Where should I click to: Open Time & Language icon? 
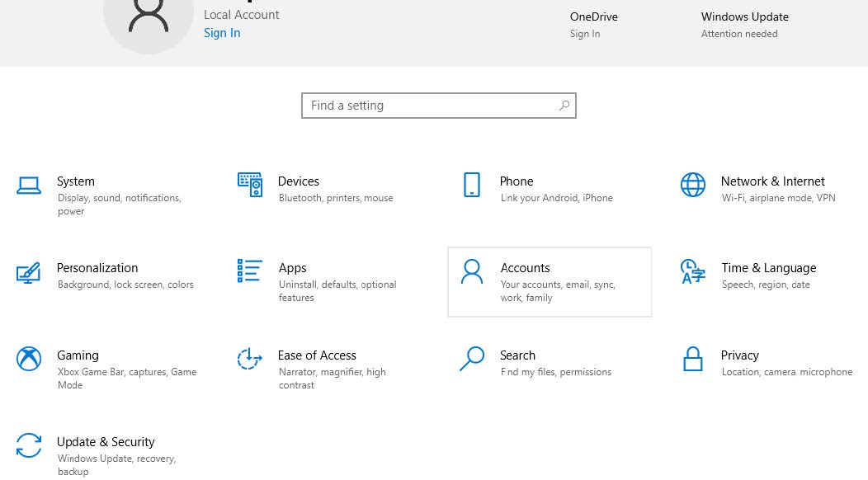(x=693, y=271)
